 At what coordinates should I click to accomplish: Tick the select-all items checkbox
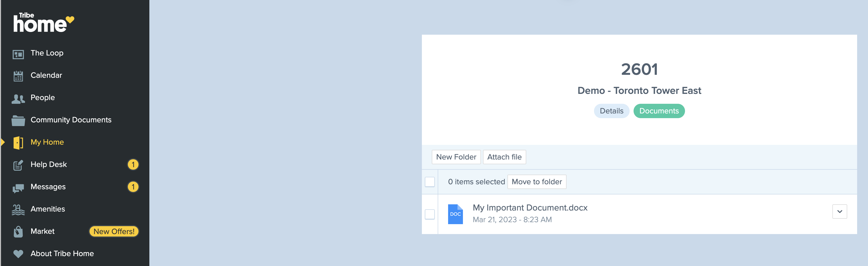[x=430, y=182]
